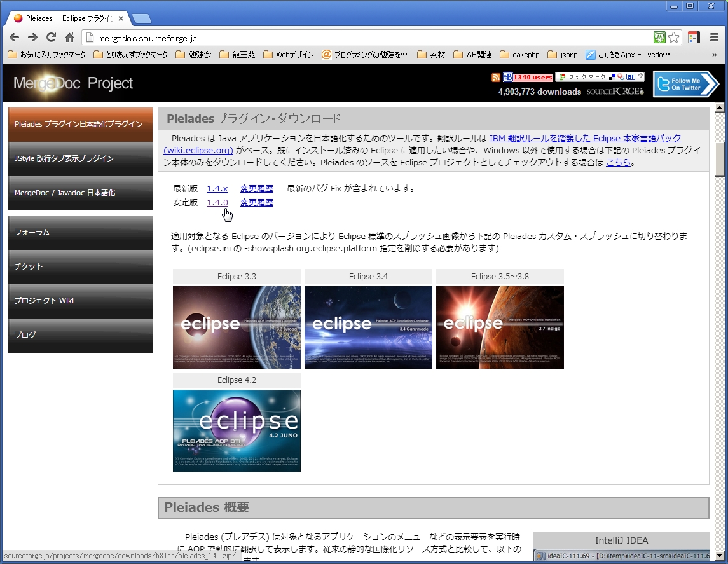Open the browser home page icon
728x564 pixels.
pos(70,38)
